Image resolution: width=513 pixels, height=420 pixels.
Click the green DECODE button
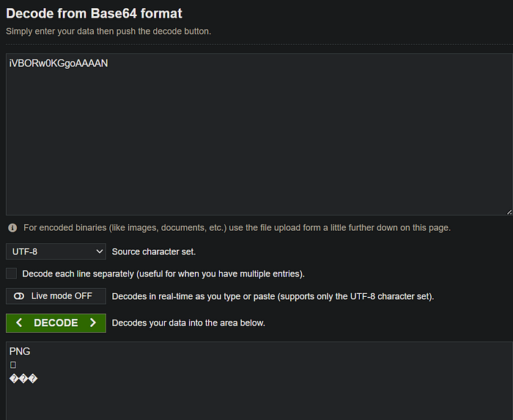coord(56,323)
